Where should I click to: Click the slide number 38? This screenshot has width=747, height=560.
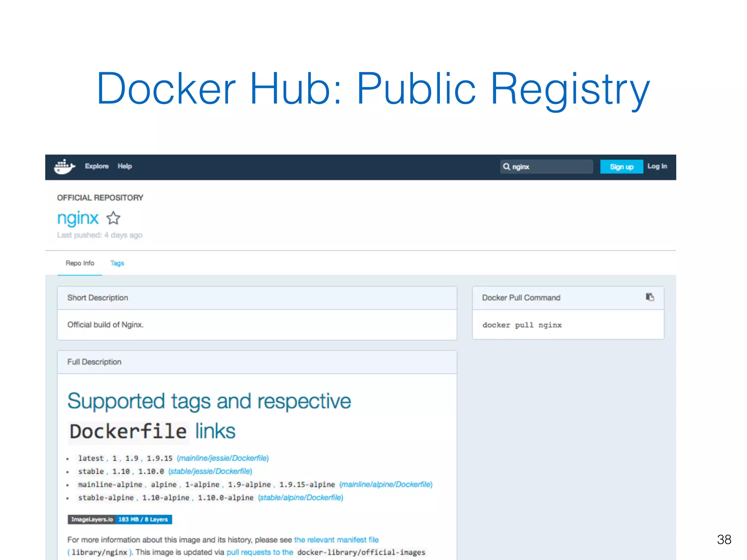click(x=724, y=540)
